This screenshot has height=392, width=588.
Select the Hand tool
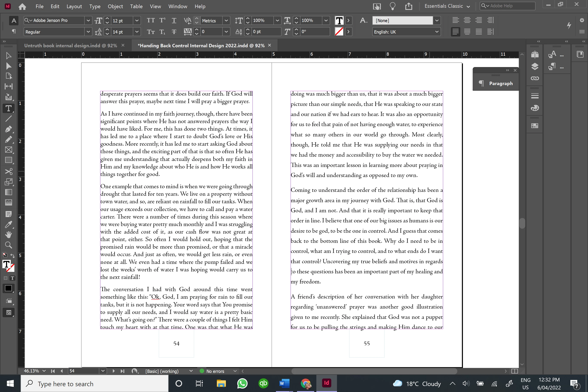coord(8,234)
